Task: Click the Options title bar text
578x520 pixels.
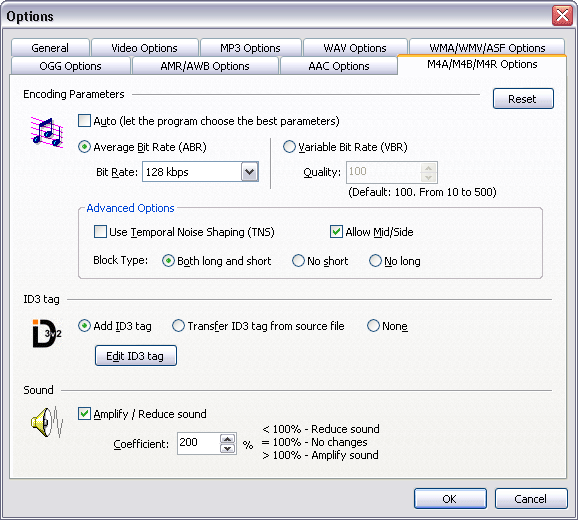Action: click(30, 17)
